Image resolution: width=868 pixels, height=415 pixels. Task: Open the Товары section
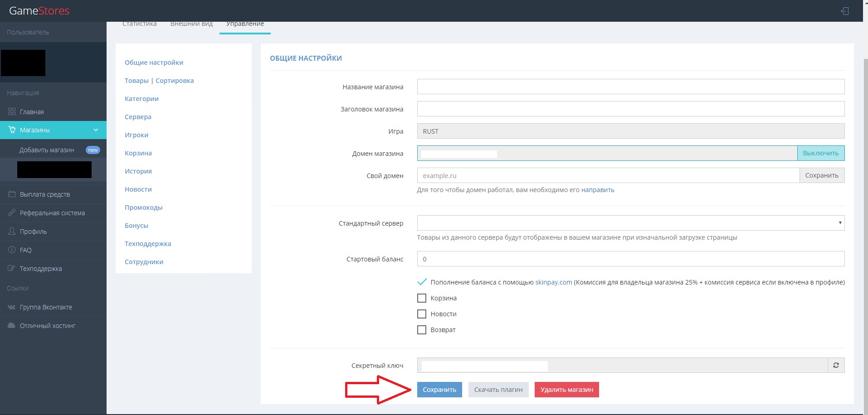[137, 81]
